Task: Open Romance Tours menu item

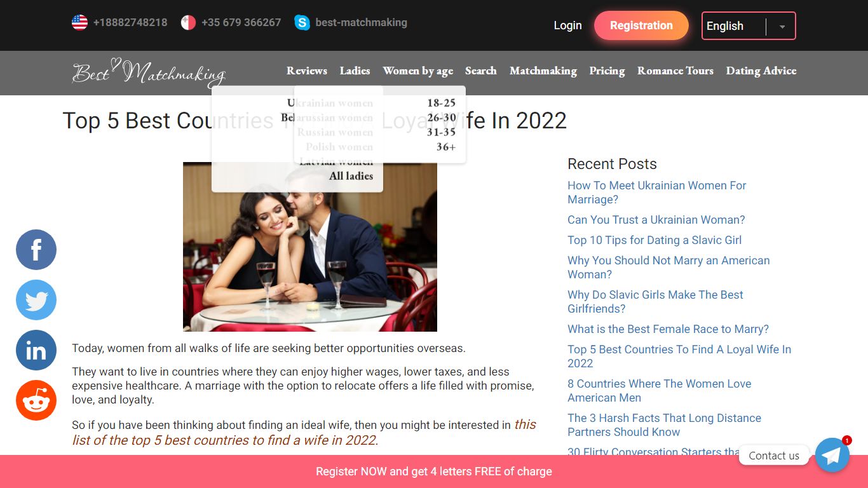Action: tap(675, 71)
